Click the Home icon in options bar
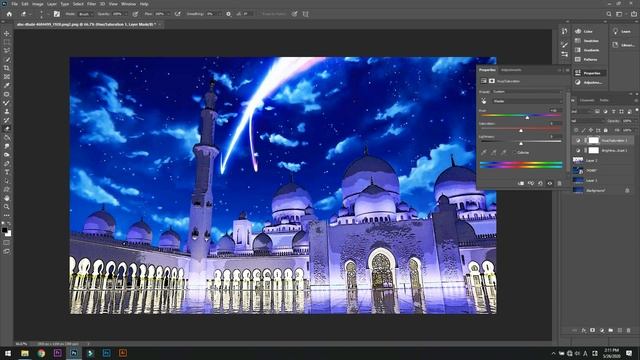 pyautogui.click(x=9, y=14)
